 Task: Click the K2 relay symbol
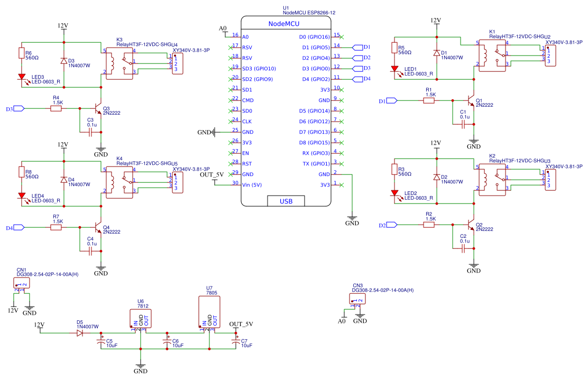coord(492,180)
